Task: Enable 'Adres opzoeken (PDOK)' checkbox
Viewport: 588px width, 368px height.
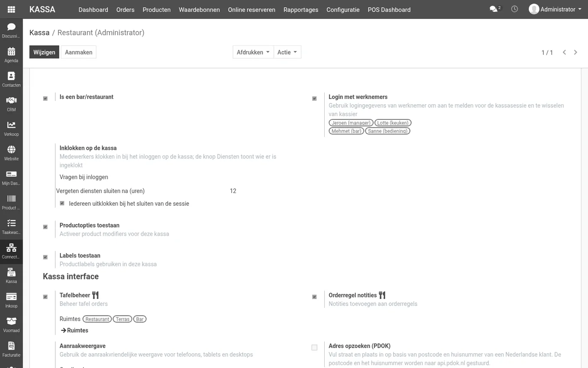Action: coord(314,347)
